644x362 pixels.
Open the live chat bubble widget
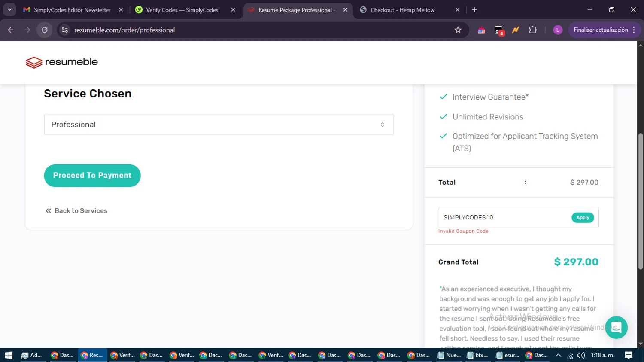pos(616,327)
